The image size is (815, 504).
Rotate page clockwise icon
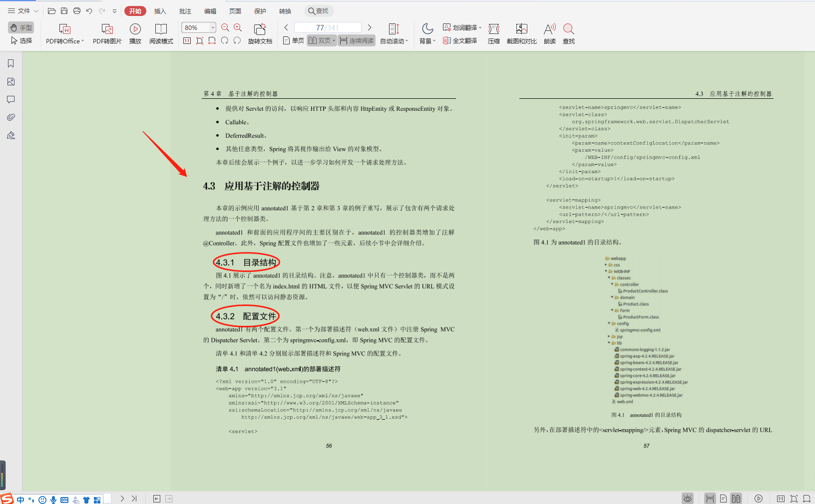(x=225, y=40)
